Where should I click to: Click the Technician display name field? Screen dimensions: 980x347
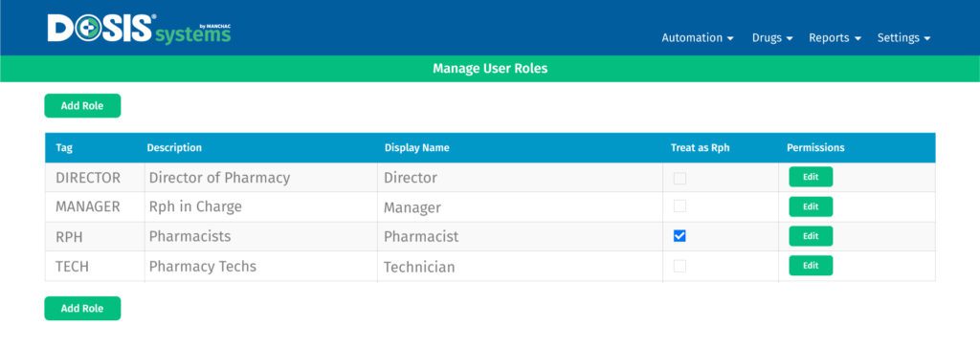click(520, 267)
